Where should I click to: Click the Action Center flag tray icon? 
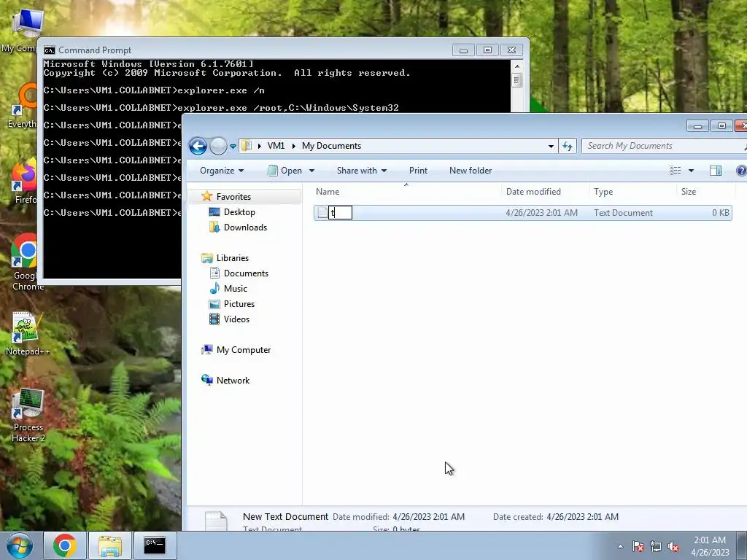(x=638, y=546)
